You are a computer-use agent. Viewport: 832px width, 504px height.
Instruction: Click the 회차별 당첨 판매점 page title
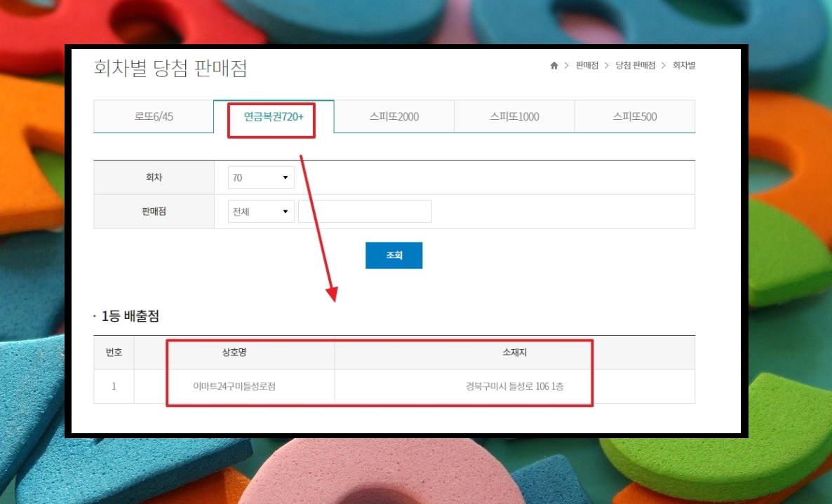(x=170, y=68)
